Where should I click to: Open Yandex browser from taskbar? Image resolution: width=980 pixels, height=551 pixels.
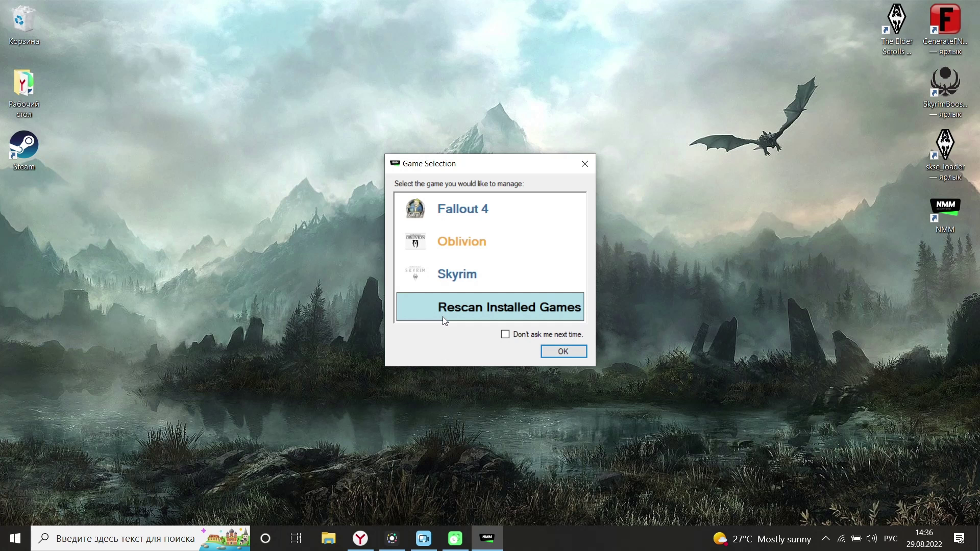(360, 538)
